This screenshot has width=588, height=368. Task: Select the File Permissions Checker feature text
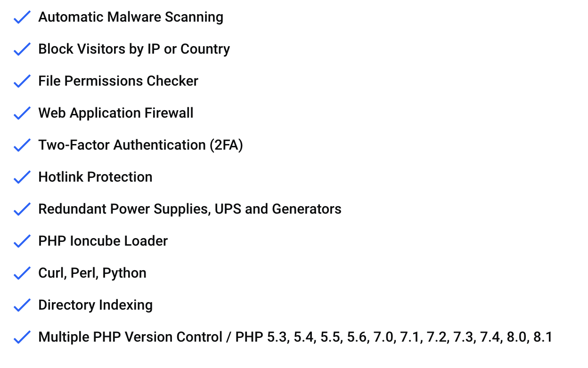pyautogui.click(x=118, y=81)
